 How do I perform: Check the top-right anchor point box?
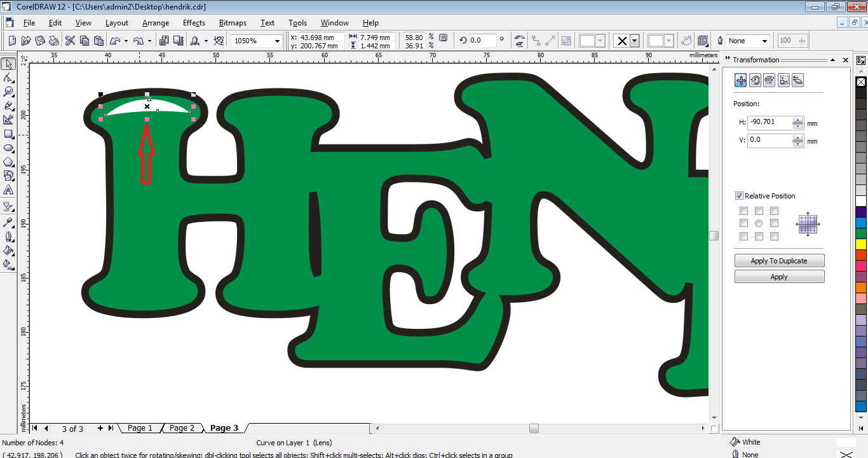click(774, 211)
